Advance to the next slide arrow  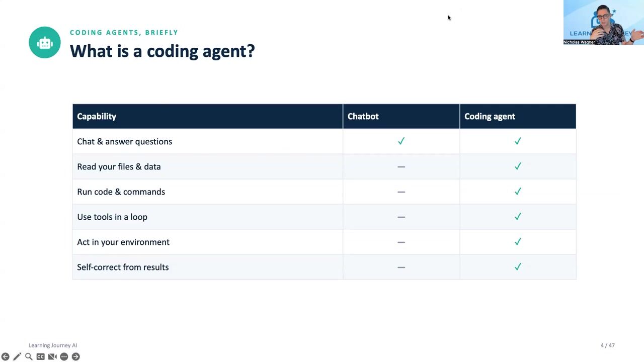point(75,356)
